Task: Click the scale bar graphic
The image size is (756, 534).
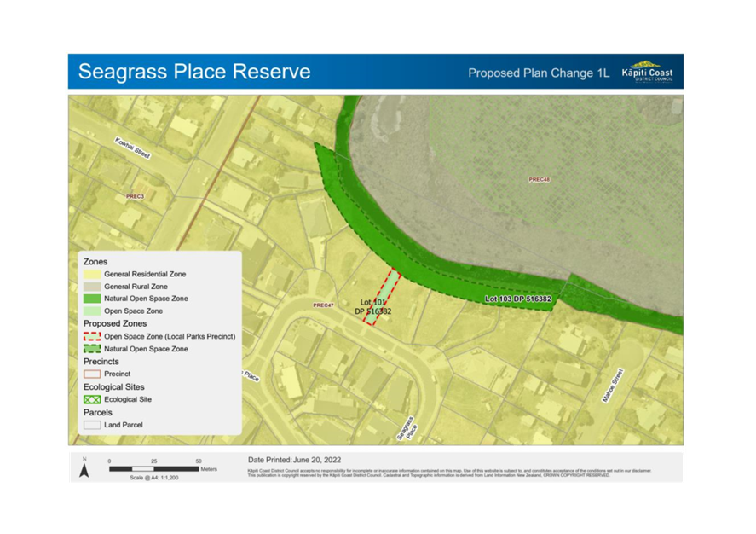Action: click(x=153, y=469)
